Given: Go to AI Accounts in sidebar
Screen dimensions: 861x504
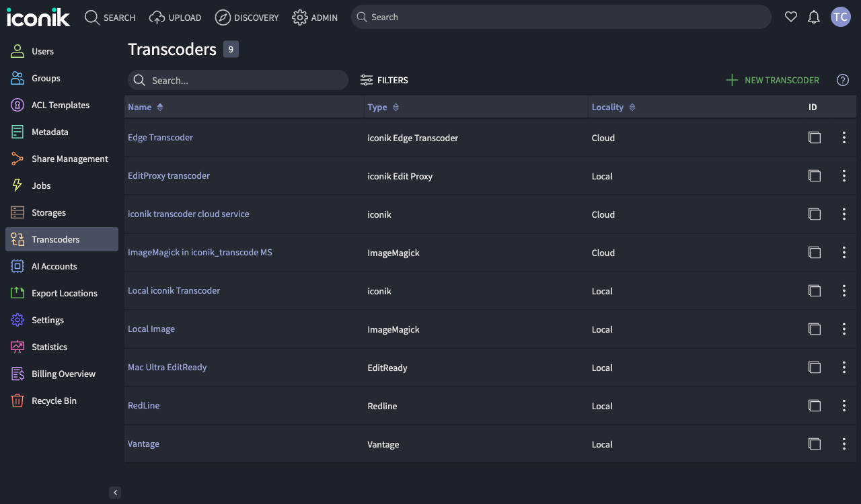Looking at the screenshot, I should 54,266.
